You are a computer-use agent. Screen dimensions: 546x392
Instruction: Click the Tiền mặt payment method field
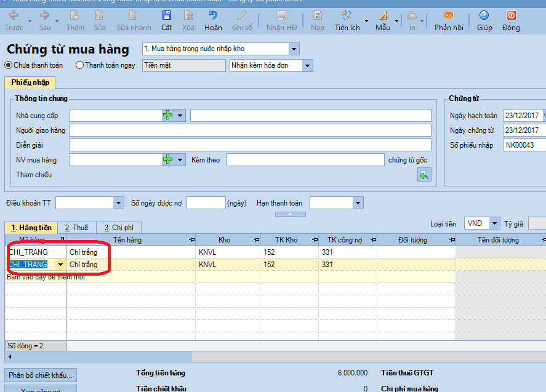coord(184,65)
